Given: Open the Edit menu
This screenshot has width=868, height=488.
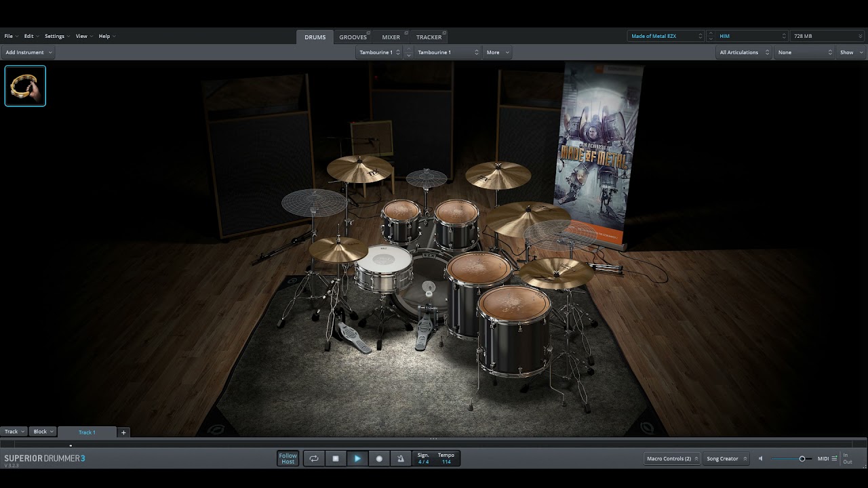Looking at the screenshot, I should (x=31, y=36).
